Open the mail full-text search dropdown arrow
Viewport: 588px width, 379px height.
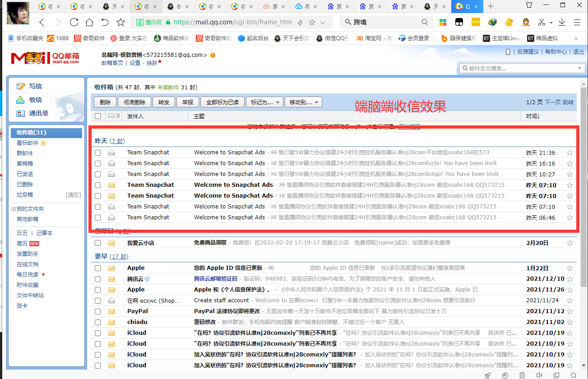580,68
